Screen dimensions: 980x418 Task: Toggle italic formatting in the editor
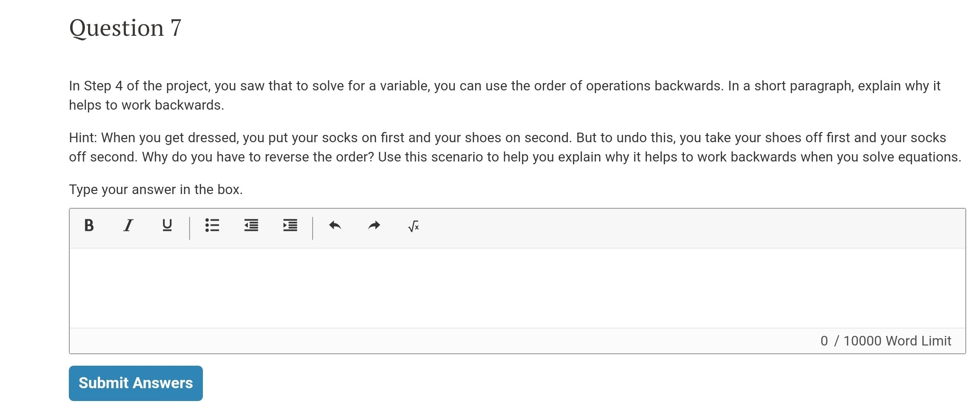[x=128, y=226]
